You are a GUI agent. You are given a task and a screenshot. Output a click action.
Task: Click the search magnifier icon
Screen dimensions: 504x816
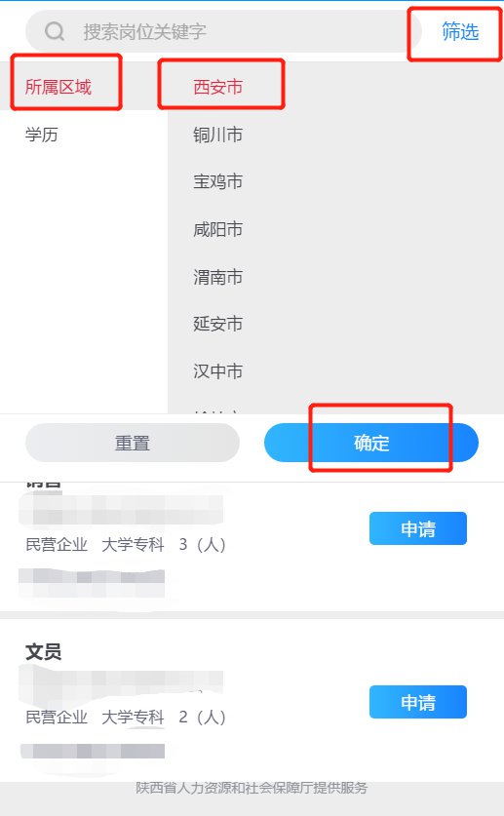click(x=54, y=31)
